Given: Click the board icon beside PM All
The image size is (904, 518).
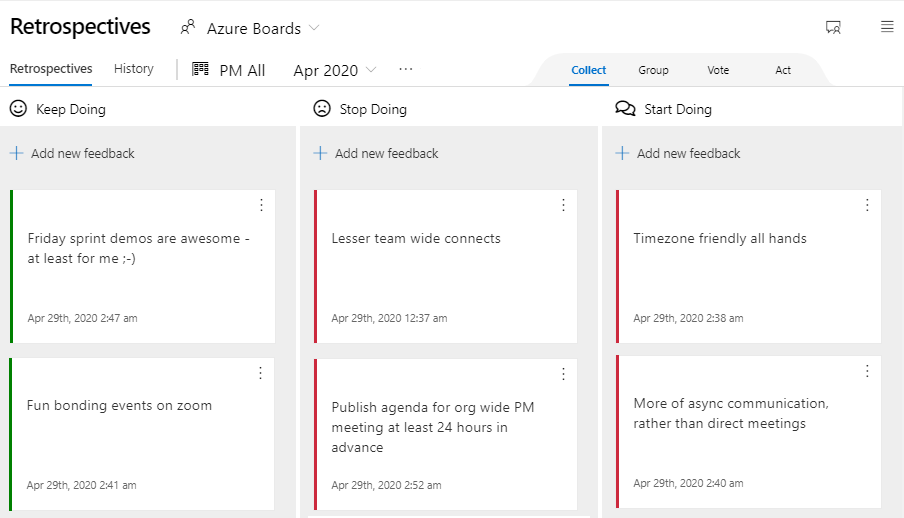Looking at the screenshot, I should coord(201,69).
